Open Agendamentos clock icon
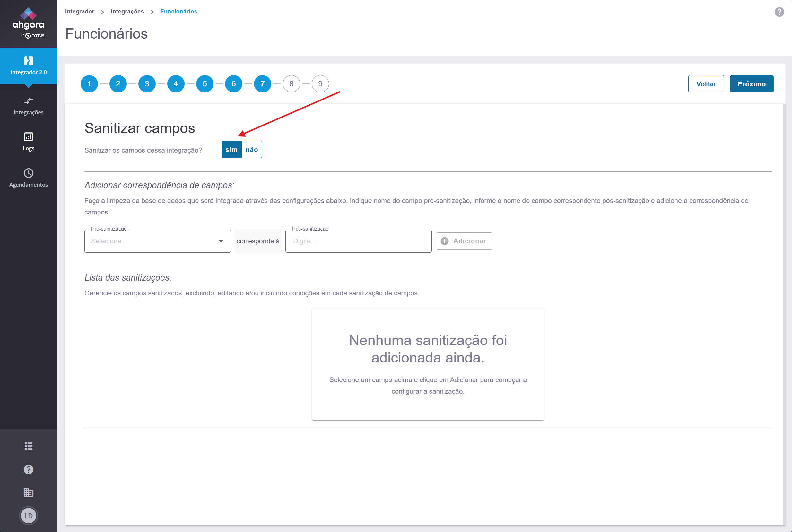This screenshot has width=792, height=532. click(29, 173)
